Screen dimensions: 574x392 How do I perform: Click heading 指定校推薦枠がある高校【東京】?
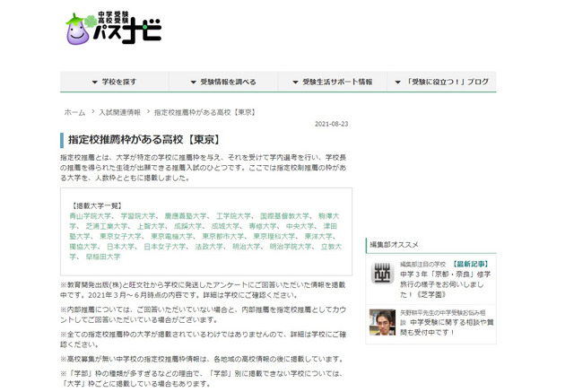145,140
